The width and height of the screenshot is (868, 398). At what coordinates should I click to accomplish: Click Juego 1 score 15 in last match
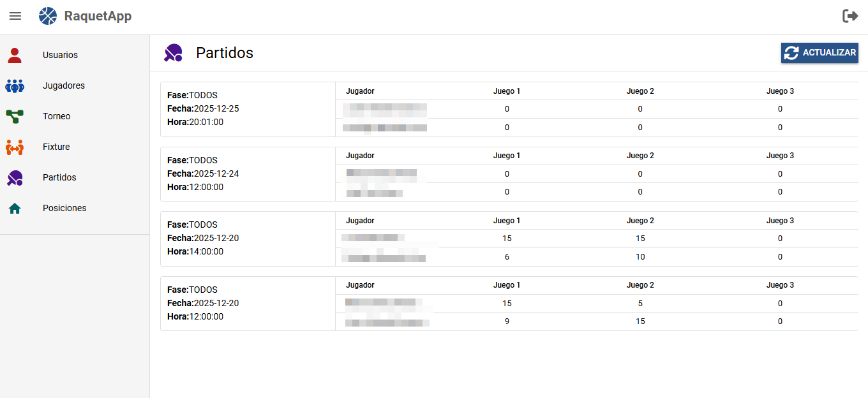point(507,304)
